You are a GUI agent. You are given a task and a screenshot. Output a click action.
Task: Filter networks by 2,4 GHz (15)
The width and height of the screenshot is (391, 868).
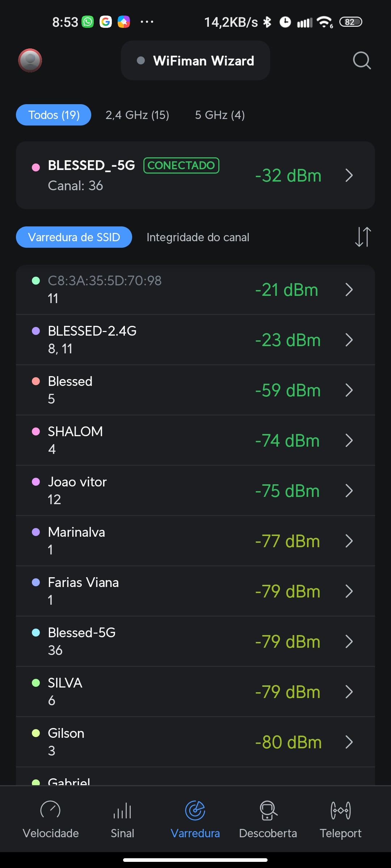pyautogui.click(x=137, y=115)
